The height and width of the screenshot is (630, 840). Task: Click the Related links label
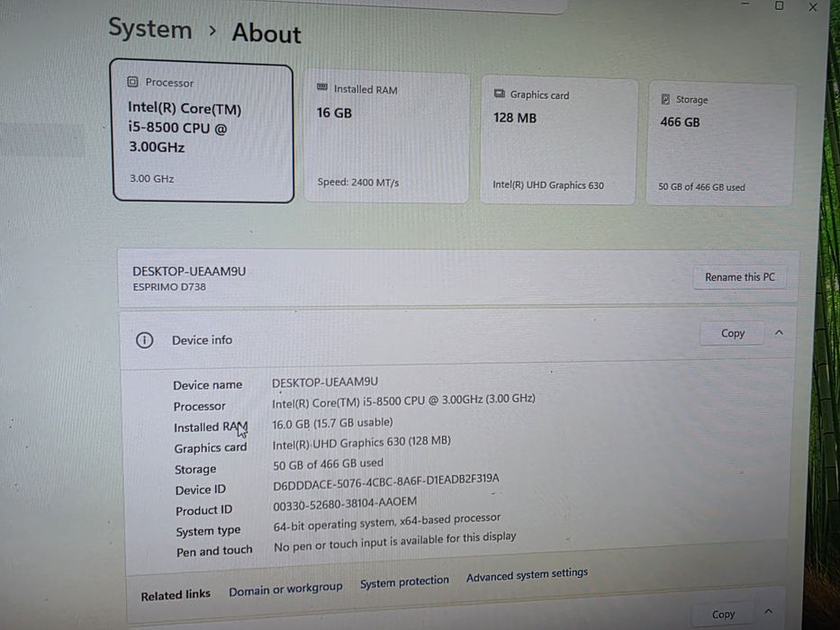click(176, 595)
